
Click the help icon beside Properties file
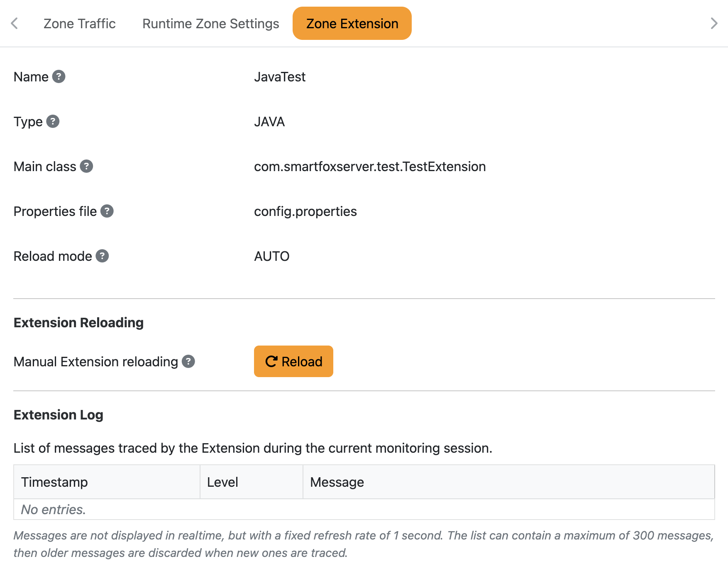pyautogui.click(x=107, y=211)
